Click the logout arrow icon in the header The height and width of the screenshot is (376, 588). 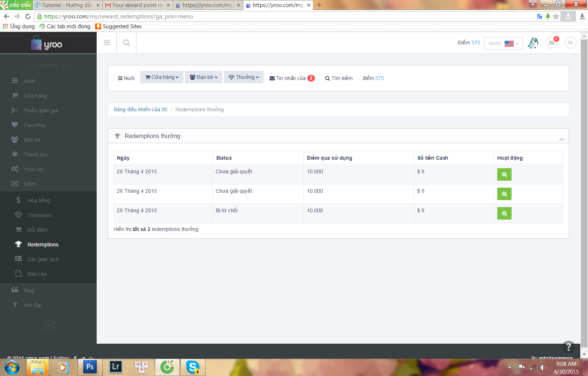(570, 43)
